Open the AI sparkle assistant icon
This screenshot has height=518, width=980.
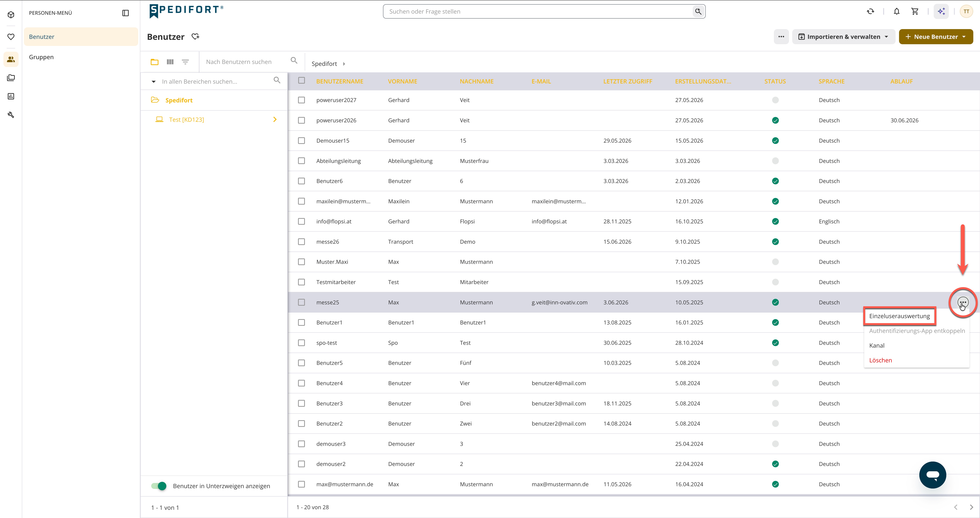pyautogui.click(x=941, y=11)
